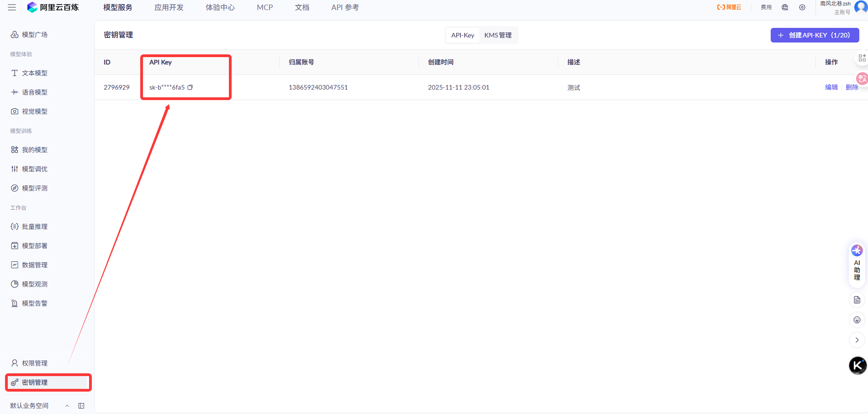Open the AI助理 assistant

click(x=857, y=265)
